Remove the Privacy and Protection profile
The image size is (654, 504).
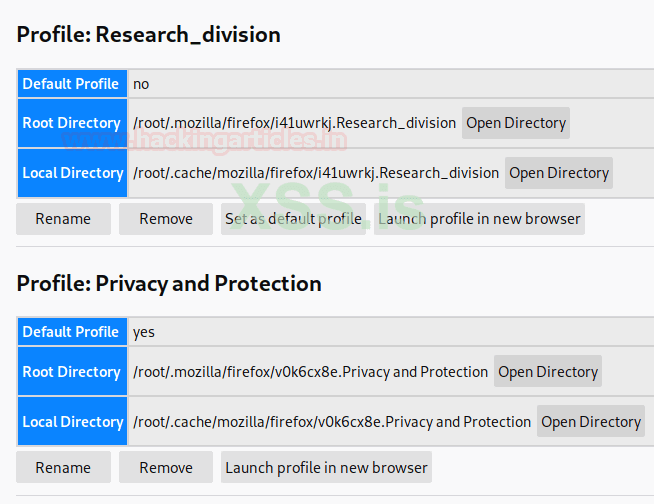pyautogui.click(x=166, y=467)
